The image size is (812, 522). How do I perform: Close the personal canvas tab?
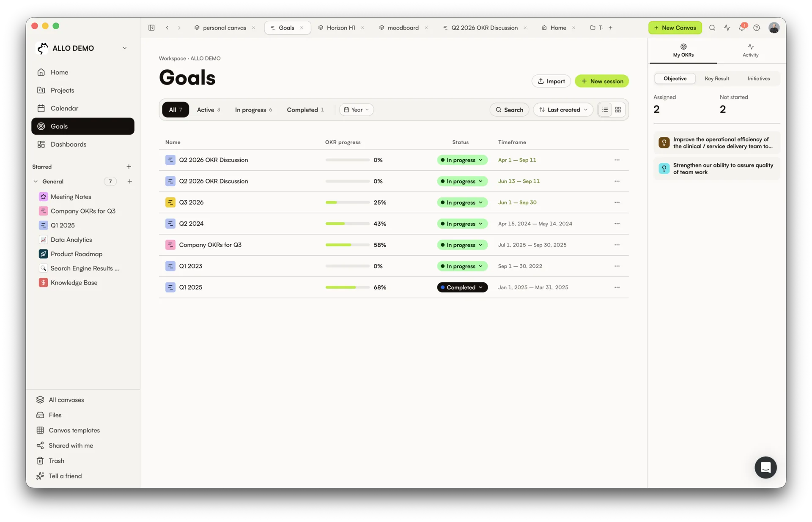254,28
